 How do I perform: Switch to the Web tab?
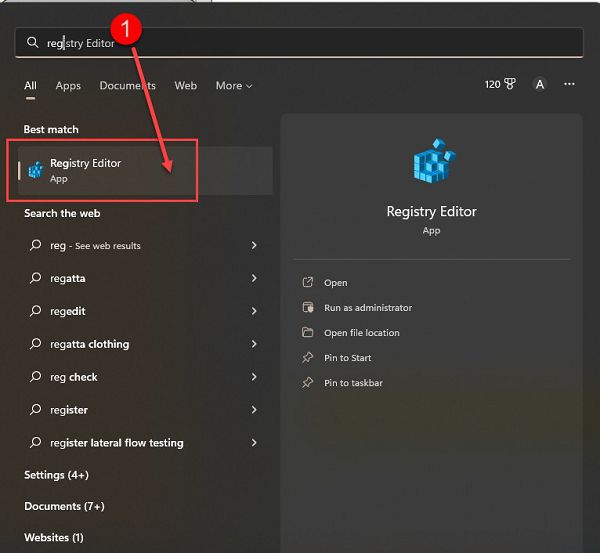point(186,85)
